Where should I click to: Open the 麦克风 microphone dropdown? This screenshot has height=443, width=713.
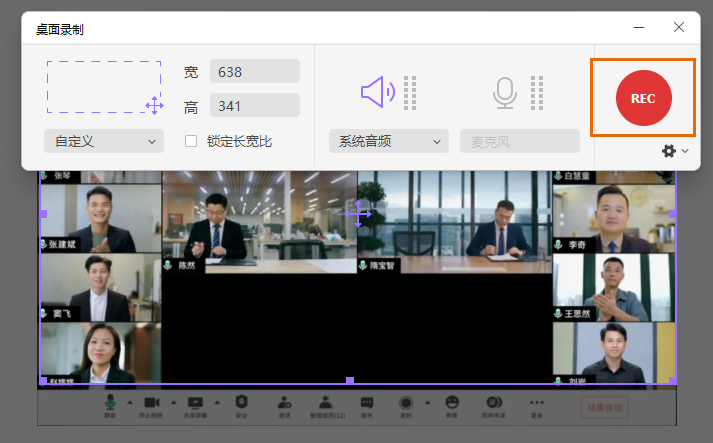click(x=519, y=141)
